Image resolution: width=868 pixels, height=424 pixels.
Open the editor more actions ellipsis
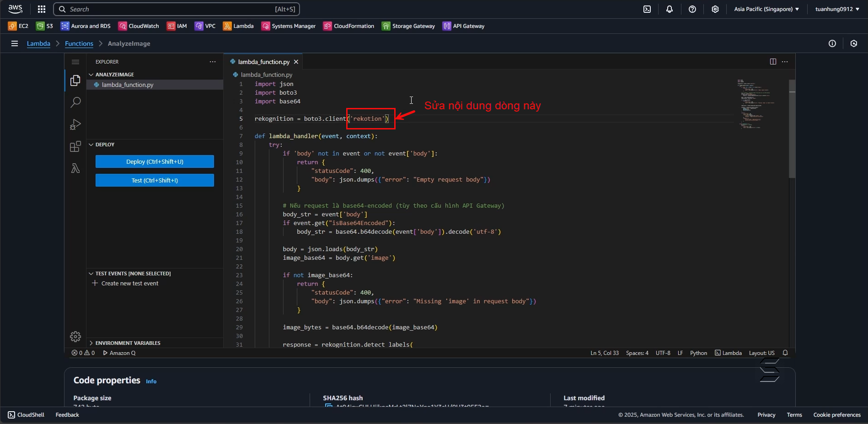(785, 62)
